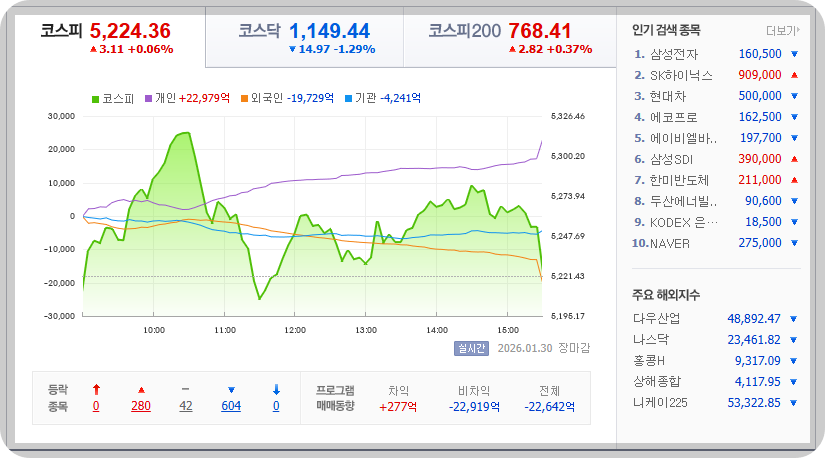Open the 604 falling stocks list
This screenshot has width=825, height=458.
click(x=231, y=406)
